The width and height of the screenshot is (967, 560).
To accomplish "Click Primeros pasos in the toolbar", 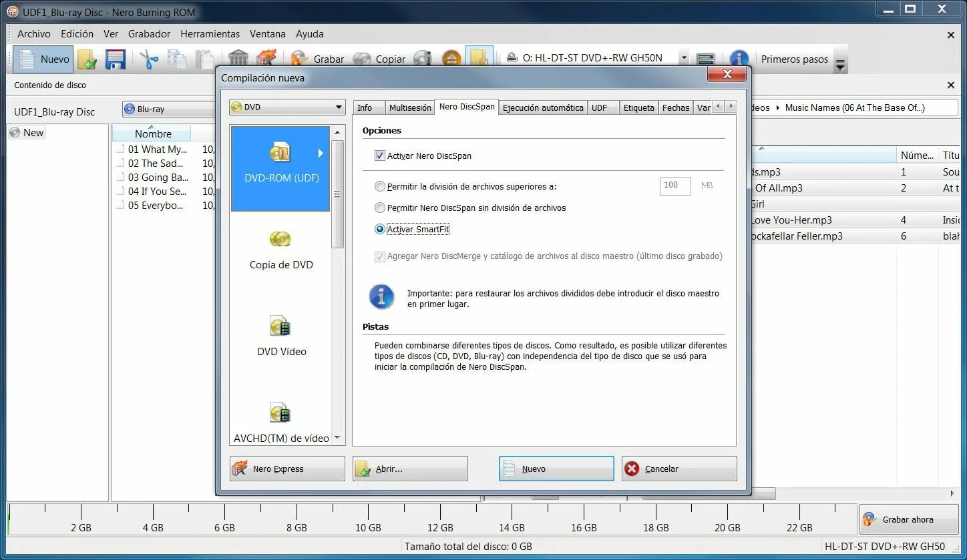I will (794, 59).
